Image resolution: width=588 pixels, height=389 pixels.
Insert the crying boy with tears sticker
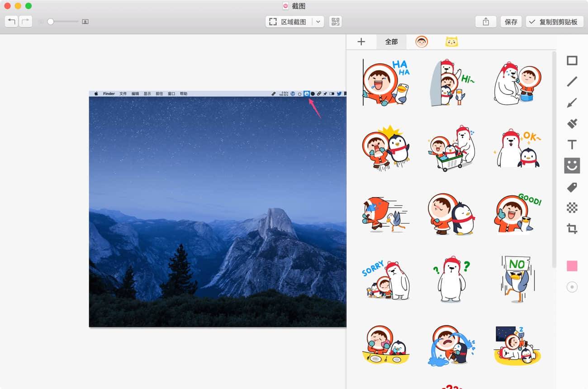[451, 345]
